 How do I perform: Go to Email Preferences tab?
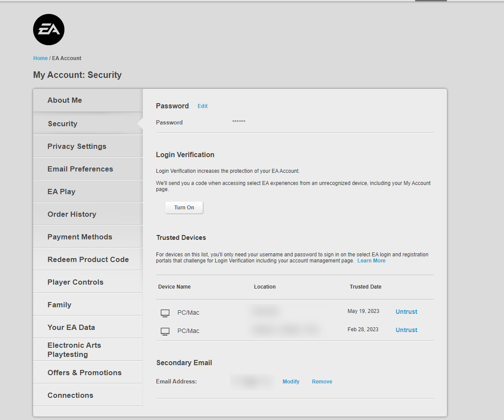coord(80,169)
